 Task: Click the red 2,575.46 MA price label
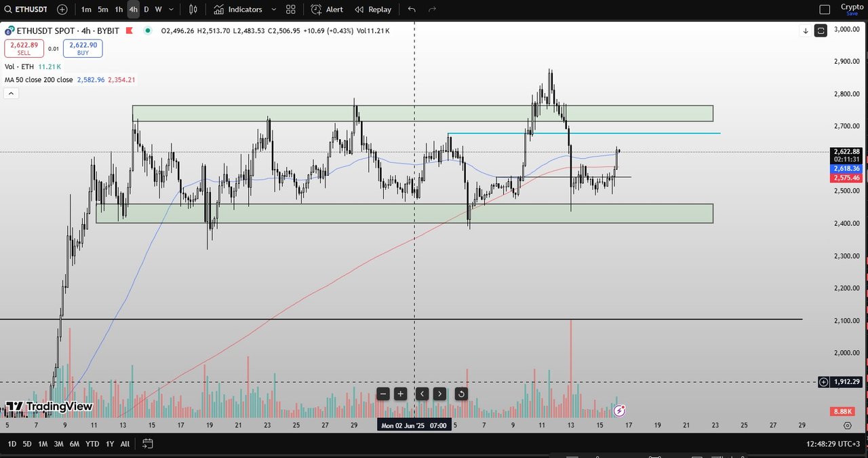tap(847, 178)
